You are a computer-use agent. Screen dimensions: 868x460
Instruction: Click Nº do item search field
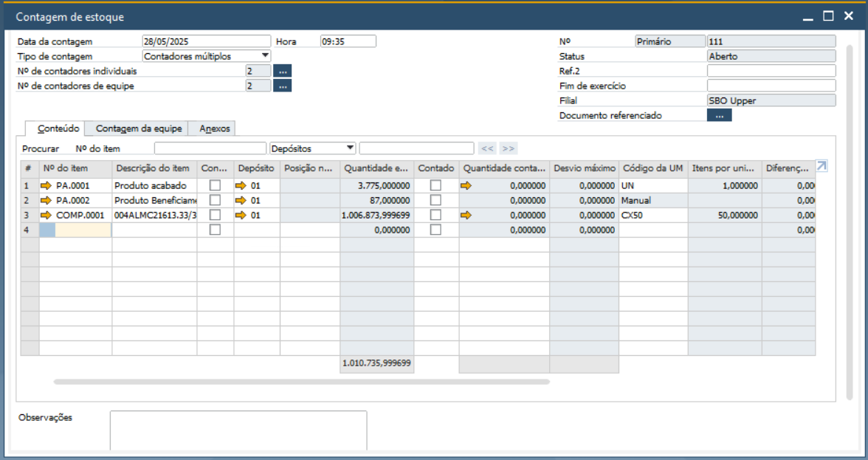tap(210, 148)
